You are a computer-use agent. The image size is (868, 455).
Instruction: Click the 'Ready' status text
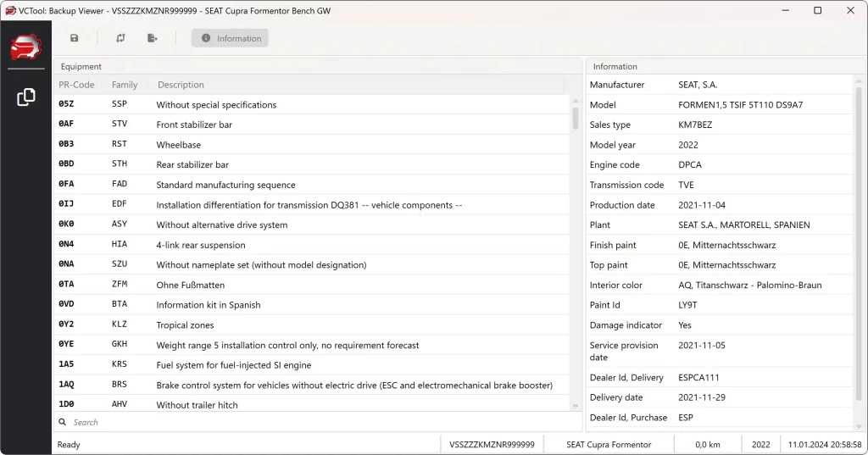[69, 445]
